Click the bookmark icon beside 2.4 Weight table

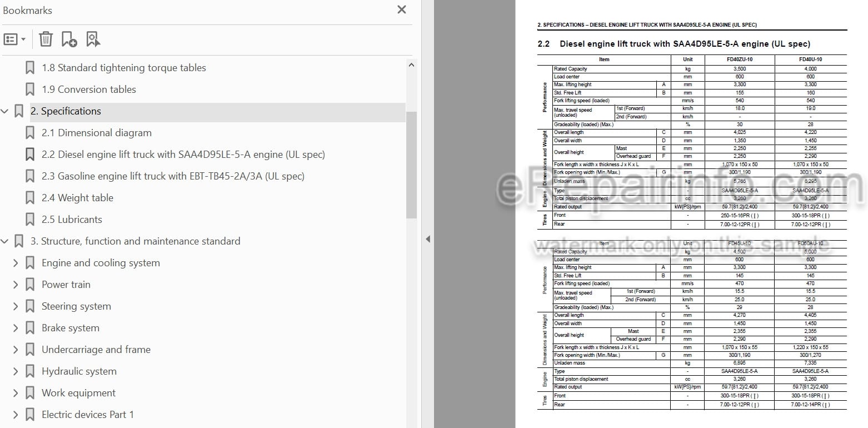click(x=30, y=198)
